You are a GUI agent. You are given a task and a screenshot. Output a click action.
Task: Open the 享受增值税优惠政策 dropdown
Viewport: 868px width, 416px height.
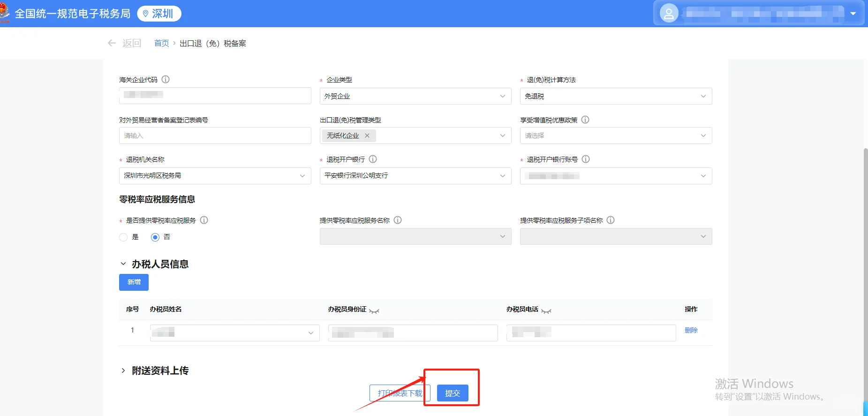[x=616, y=136]
